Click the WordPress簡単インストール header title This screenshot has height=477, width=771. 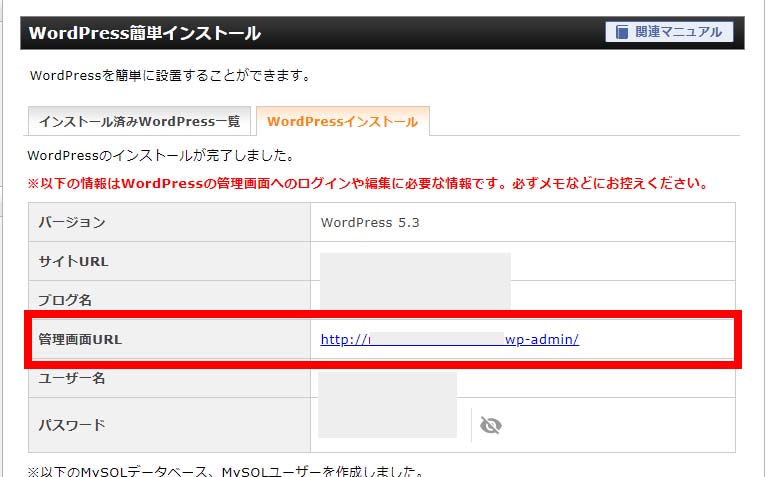coord(145,33)
